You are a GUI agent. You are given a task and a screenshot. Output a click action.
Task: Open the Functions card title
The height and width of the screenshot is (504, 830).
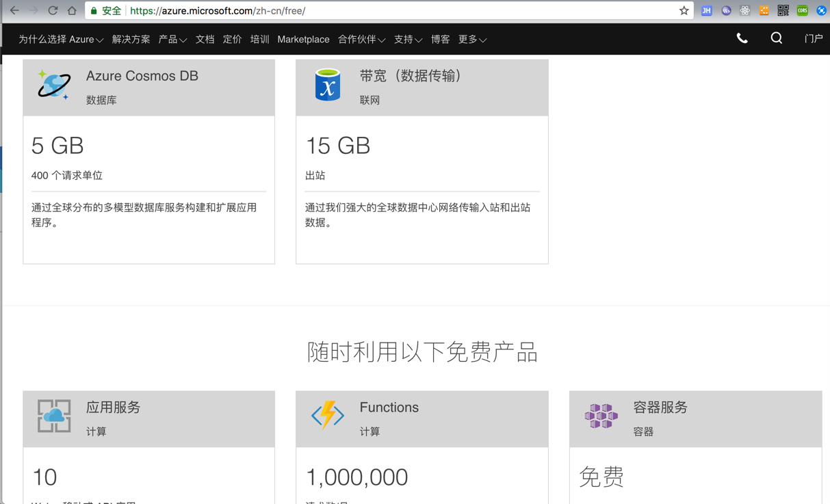tap(389, 408)
